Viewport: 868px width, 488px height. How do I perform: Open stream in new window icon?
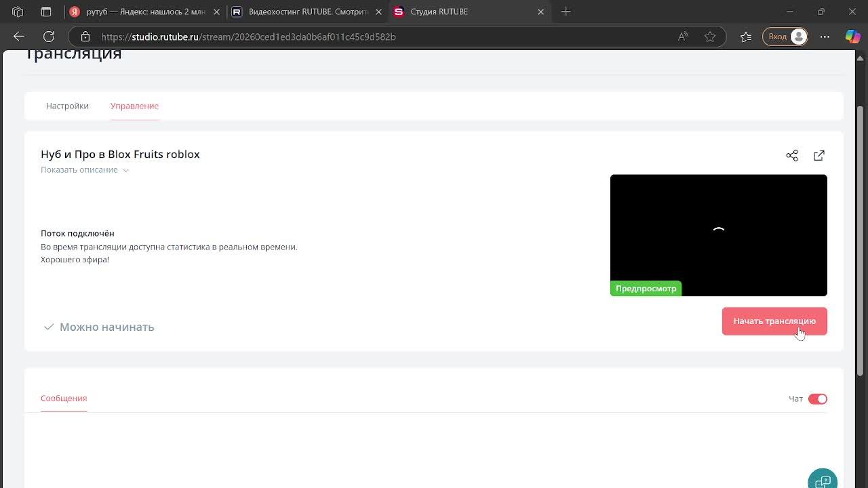coord(818,155)
